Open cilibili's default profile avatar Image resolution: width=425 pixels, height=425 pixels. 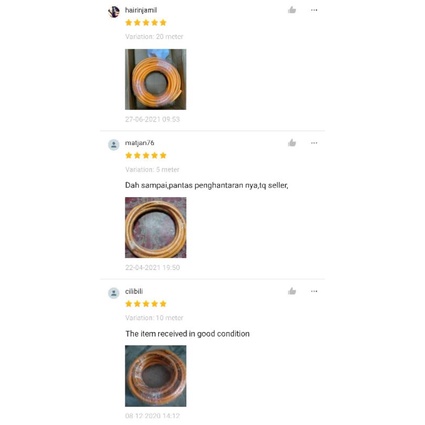click(114, 293)
